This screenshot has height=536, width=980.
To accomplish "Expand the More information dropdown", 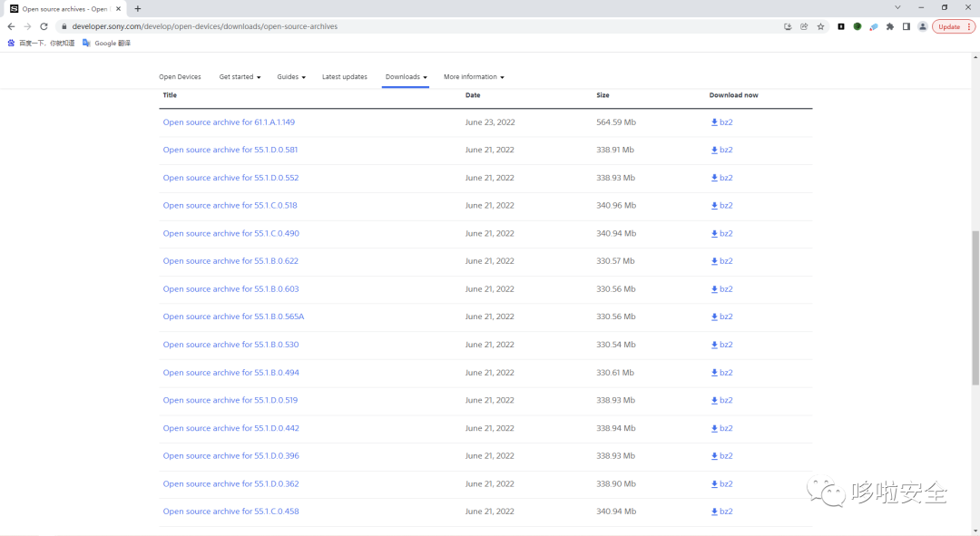I will tap(474, 77).
